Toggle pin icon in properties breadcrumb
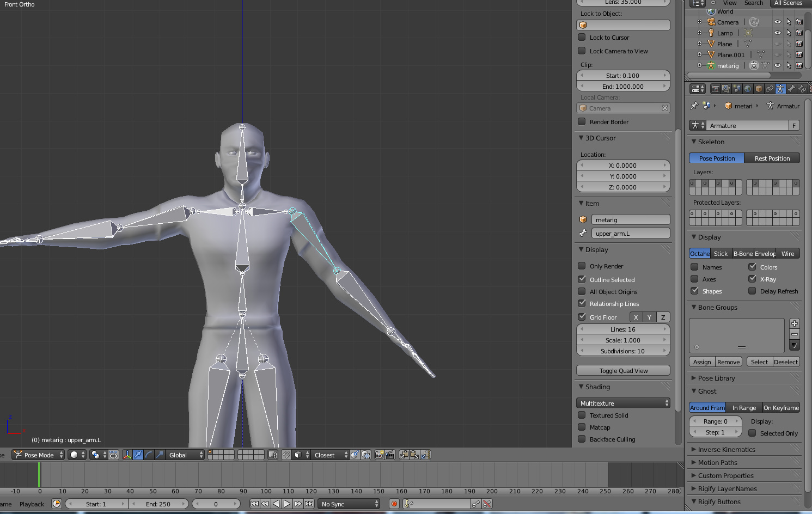This screenshot has width=812, height=514. [694, 106]
